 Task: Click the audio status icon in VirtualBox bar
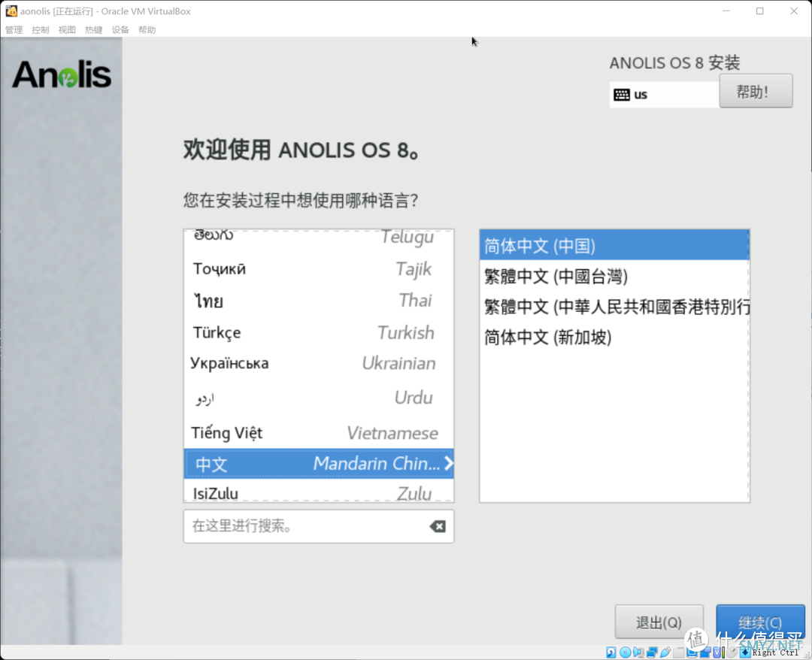coord(638,652)
